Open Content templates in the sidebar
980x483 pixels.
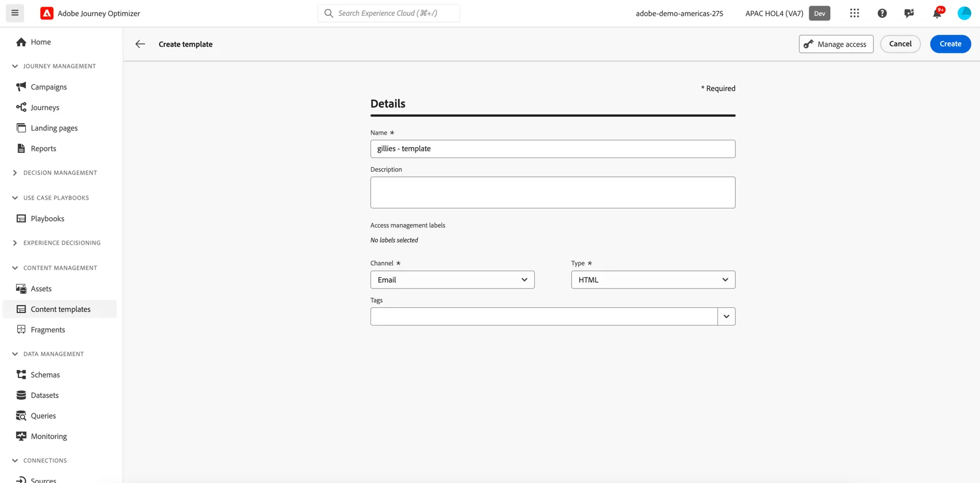tap(60, 309)
